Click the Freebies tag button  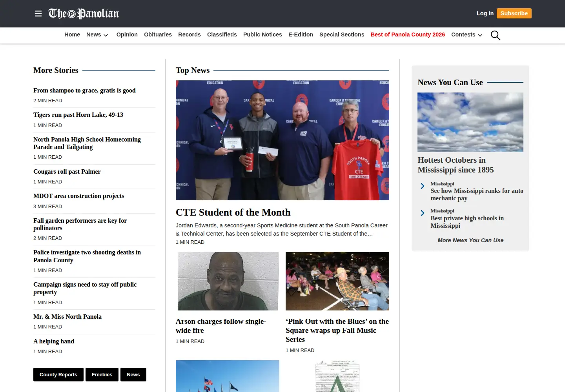click(x=102, y=375)
